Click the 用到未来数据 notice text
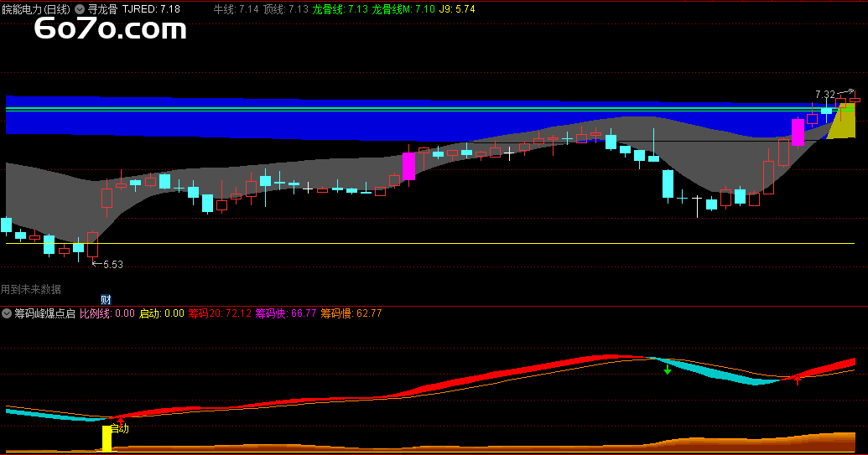 click(31, 289)
